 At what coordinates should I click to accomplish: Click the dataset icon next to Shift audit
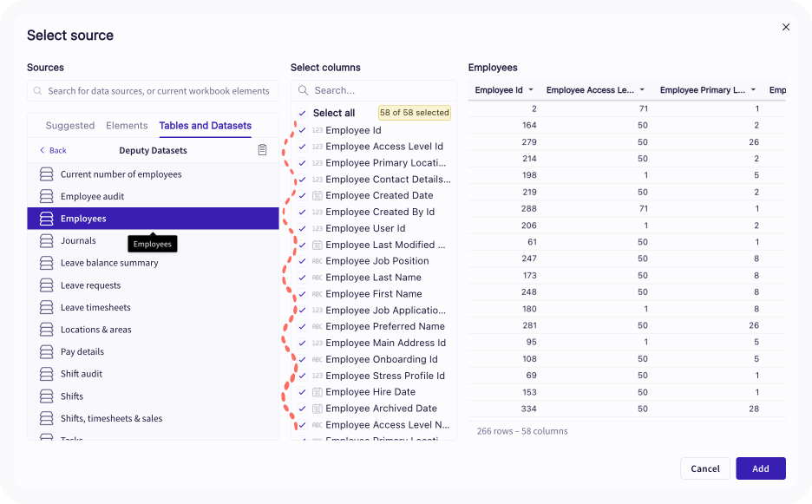pyautogui.click(x=47, y=374)
